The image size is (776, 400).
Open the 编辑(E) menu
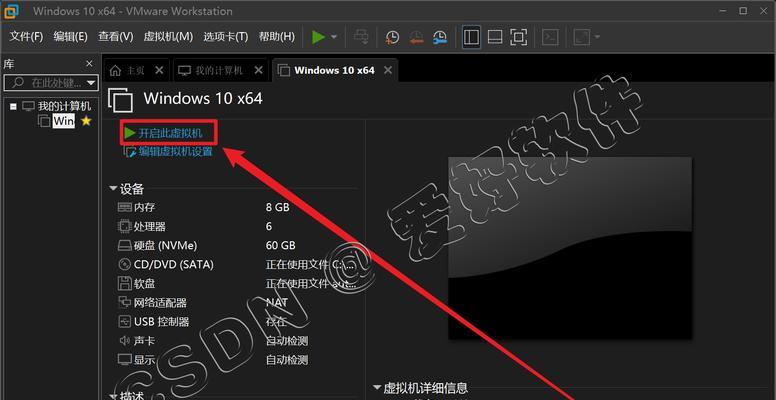pyautogui.click(x=70, y=37)
